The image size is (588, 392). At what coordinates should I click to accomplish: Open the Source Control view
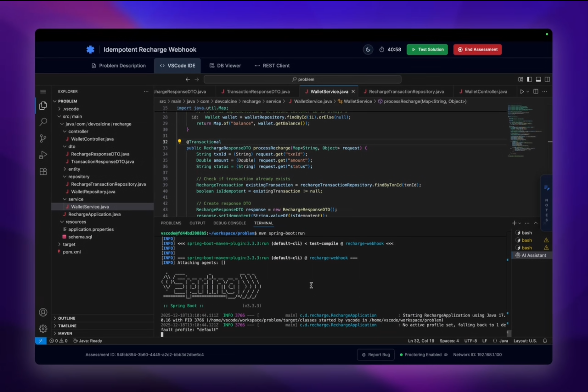pos(43,138)
